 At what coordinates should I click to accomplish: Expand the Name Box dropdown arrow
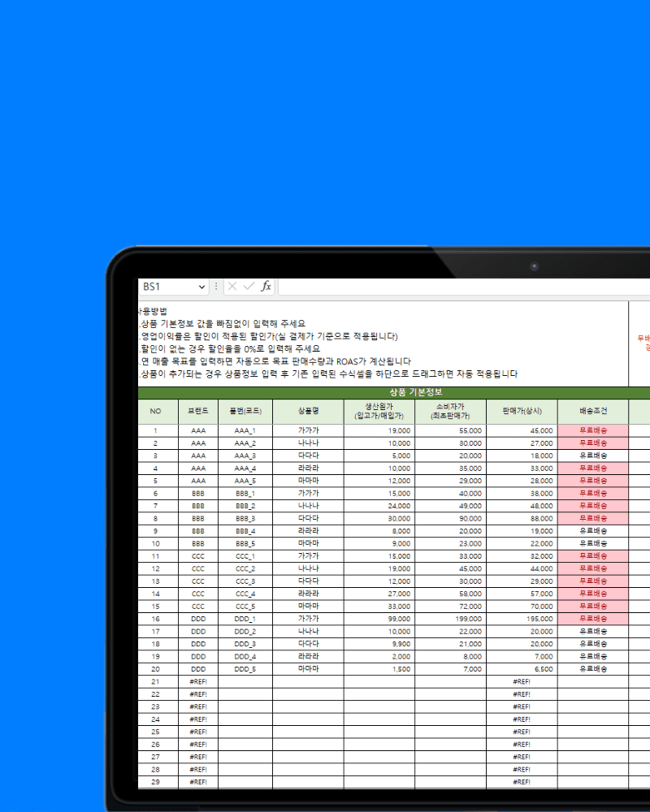201,287
